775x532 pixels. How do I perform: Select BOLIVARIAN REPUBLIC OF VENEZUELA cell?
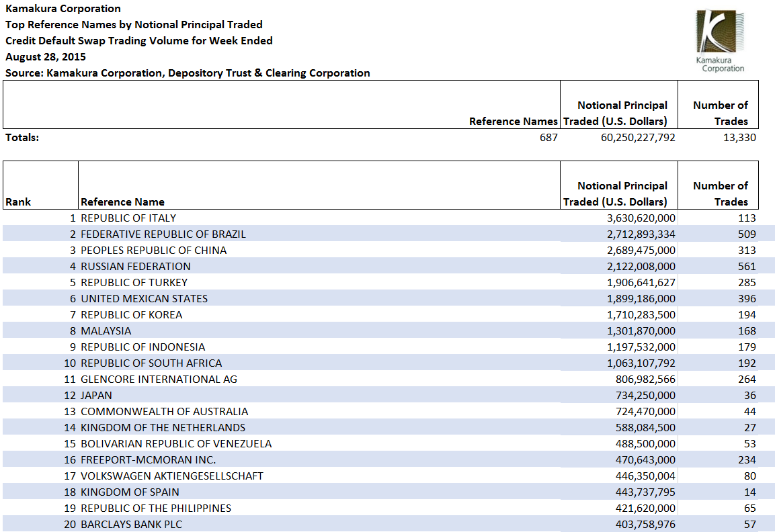click(177, 443)
